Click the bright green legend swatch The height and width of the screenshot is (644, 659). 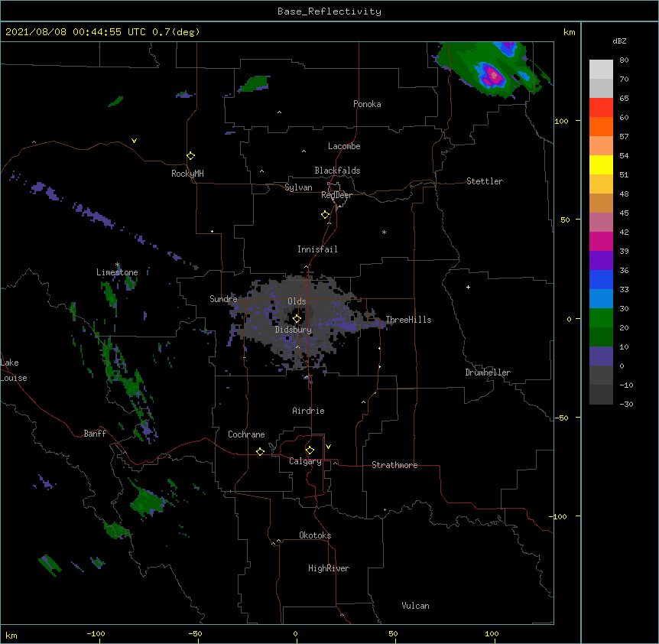coord(601,318)
